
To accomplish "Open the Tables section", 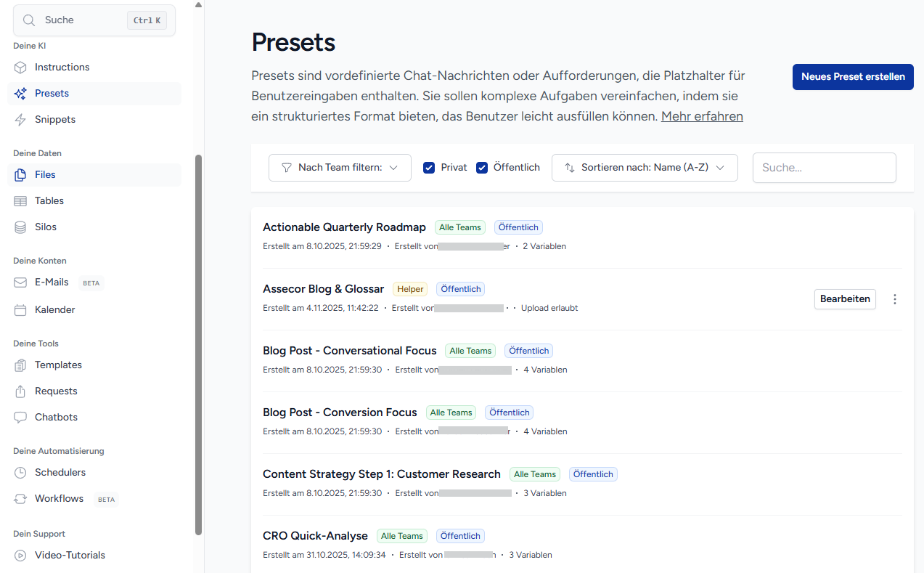I will 49,200.
